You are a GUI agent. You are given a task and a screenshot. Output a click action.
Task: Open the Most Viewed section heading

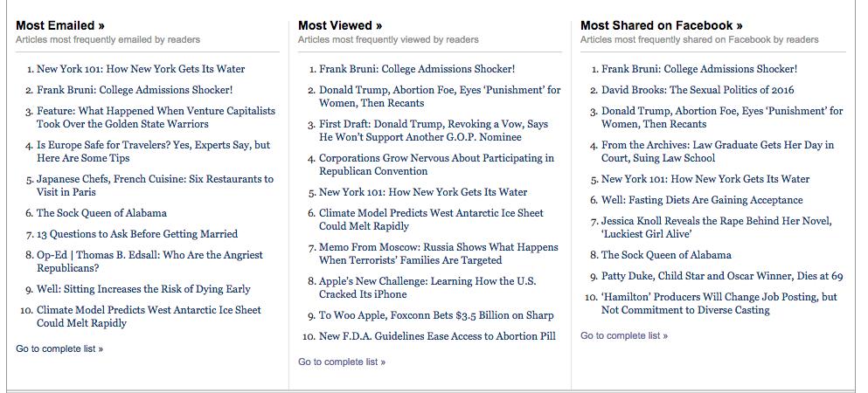tap(340, 25)
